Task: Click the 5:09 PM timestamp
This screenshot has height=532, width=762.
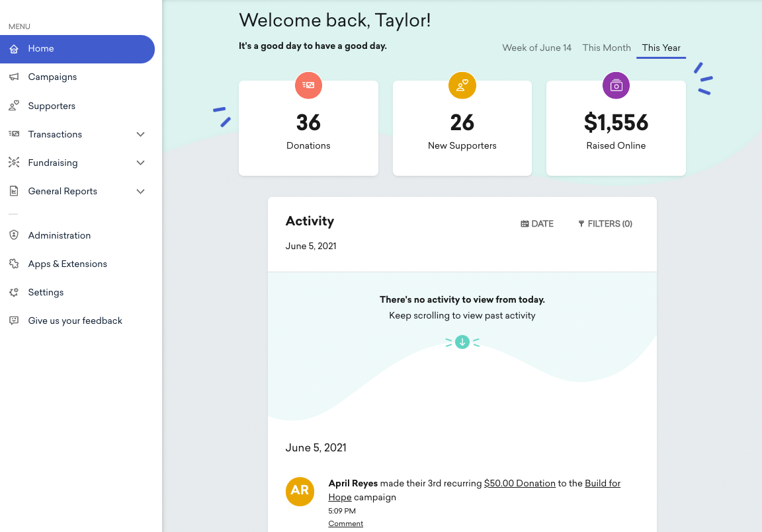Action: [342, 511]
